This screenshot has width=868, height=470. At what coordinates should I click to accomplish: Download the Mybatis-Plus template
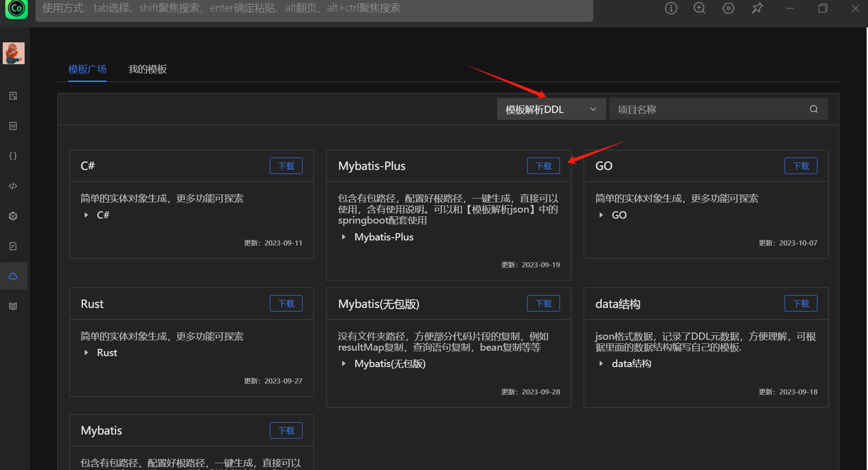click(544, 166)
